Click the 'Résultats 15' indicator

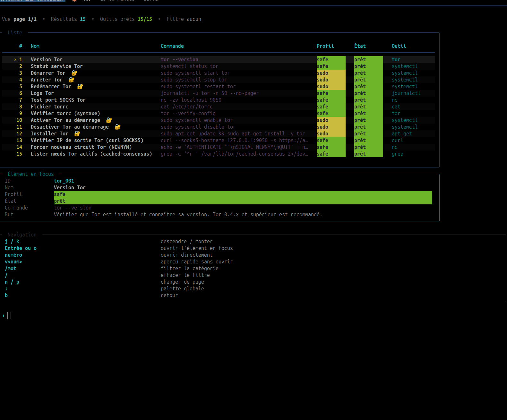tap(68, 19)
